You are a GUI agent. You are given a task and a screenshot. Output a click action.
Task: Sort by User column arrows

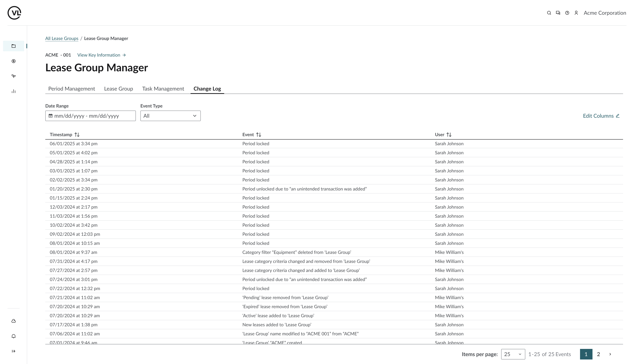click(x=449, y=135)
